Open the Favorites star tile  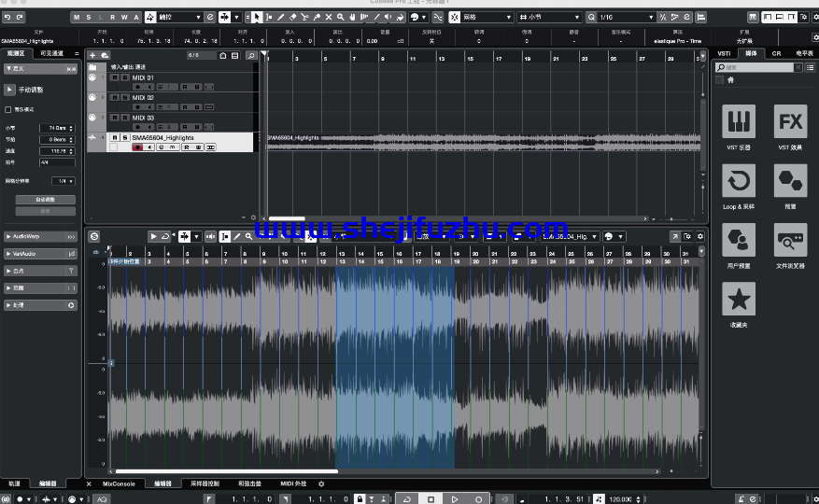click(739, 299)
